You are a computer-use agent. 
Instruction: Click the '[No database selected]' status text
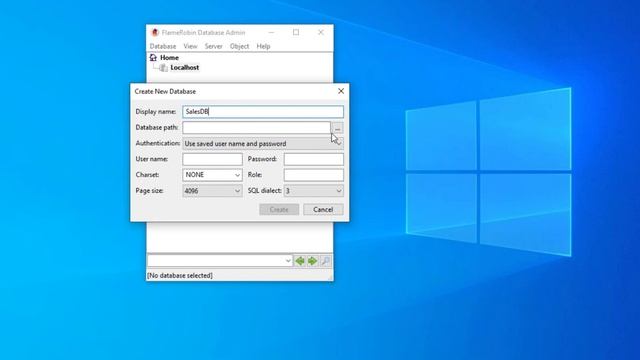(180, 276)
